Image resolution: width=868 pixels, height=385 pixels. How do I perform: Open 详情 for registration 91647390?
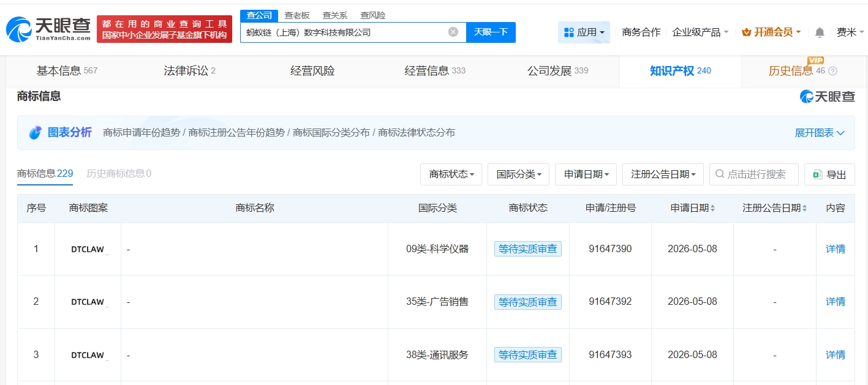[836, 249]
